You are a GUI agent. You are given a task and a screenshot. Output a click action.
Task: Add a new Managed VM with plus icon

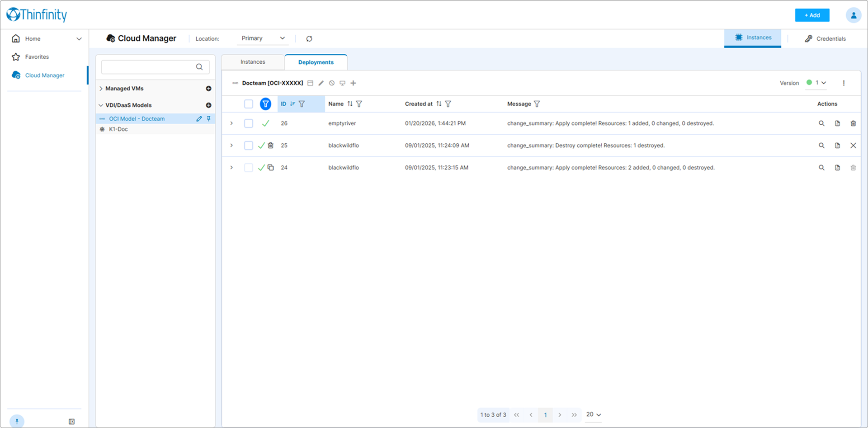point(208,89)
